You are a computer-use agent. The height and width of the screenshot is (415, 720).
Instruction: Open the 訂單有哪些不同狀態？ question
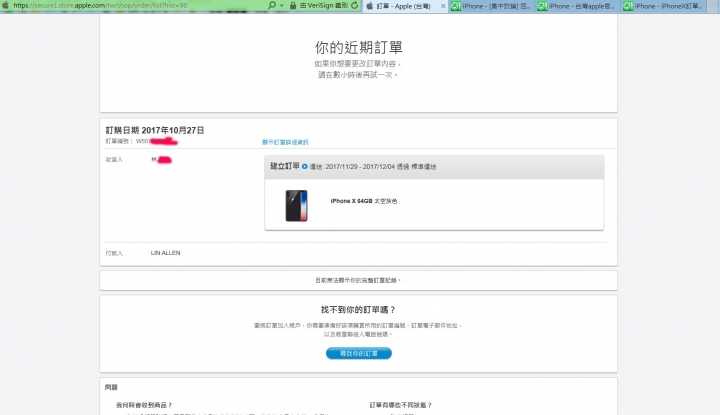point(400,405)
